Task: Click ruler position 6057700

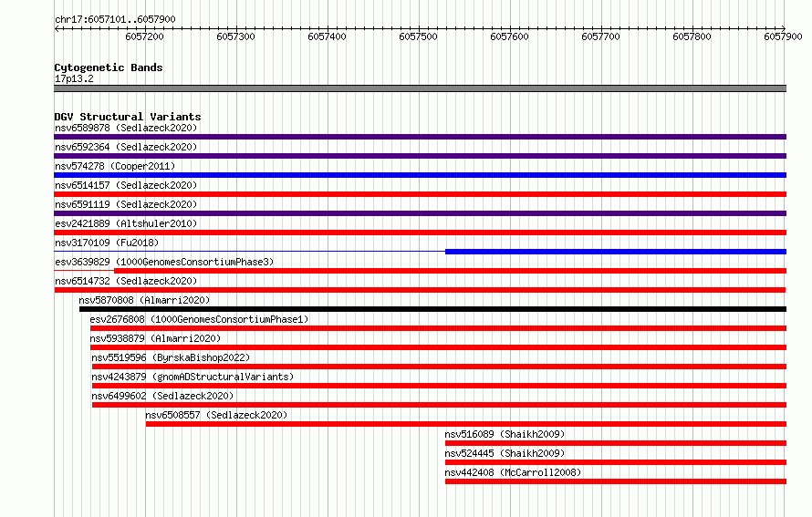Action: tap(600, 36)
